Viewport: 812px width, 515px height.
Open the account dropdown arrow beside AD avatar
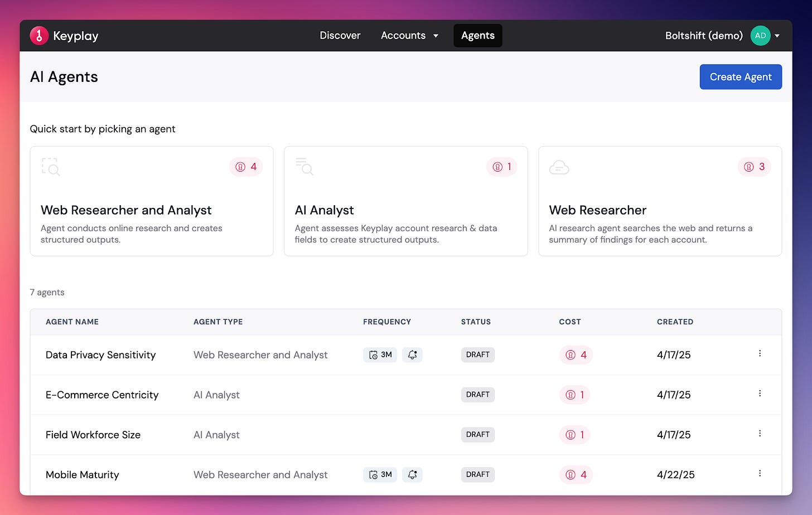pos(777,36)
